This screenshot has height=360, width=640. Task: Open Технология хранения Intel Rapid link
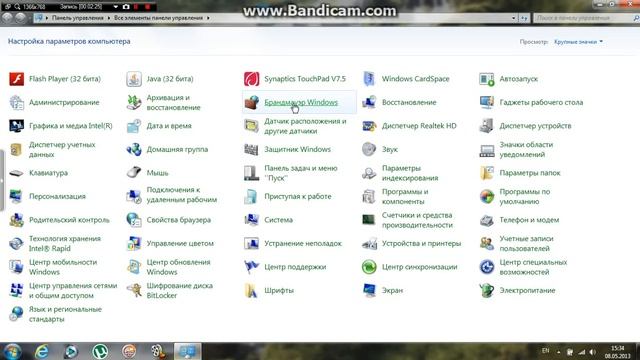pyautogui.click(x=64, y=243)
